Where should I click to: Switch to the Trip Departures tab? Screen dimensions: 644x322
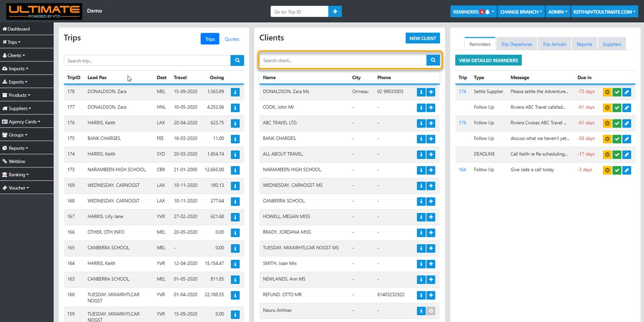click(x=516, y=44)
